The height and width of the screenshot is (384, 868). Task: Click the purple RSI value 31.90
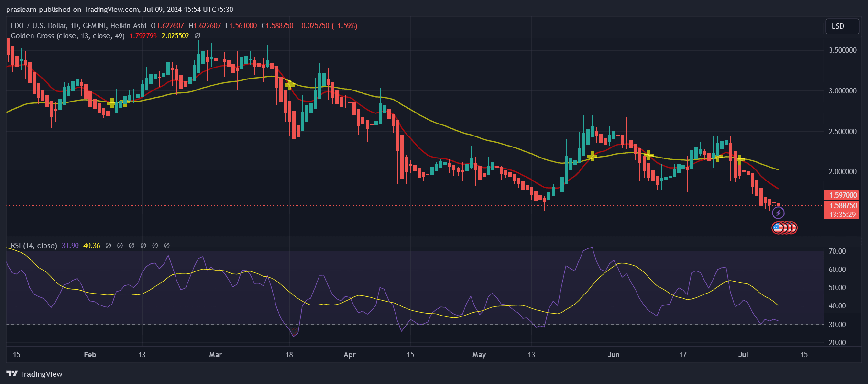pos(70,246)
